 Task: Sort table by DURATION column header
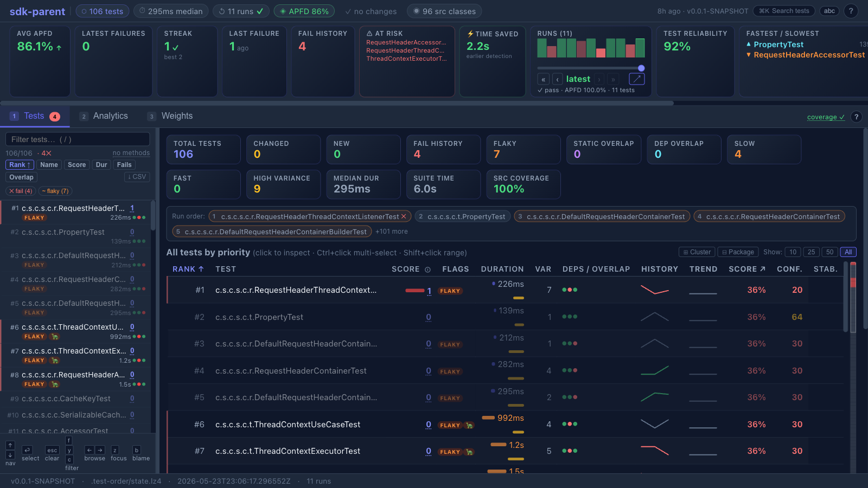[x=502, y=269]
